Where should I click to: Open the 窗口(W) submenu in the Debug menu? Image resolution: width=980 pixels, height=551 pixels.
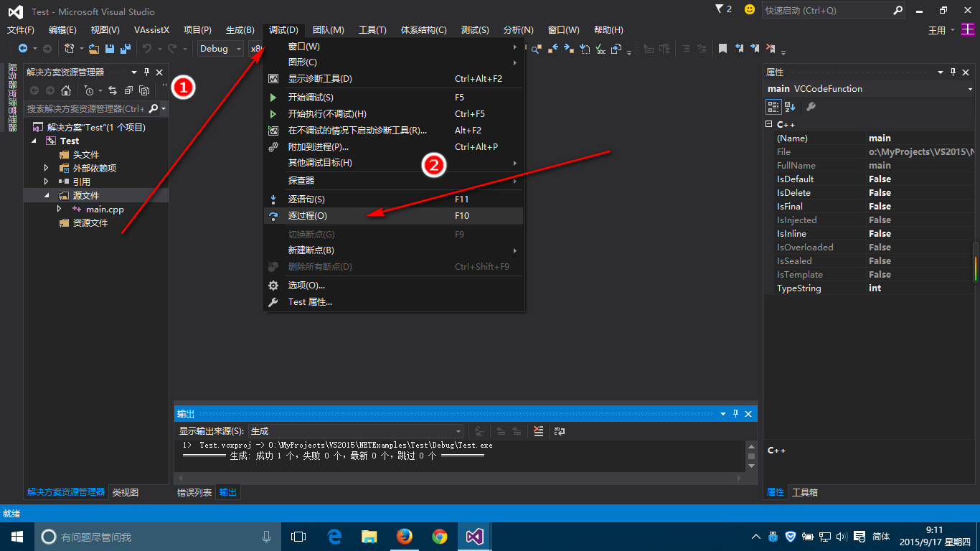[x=395, y=46]
